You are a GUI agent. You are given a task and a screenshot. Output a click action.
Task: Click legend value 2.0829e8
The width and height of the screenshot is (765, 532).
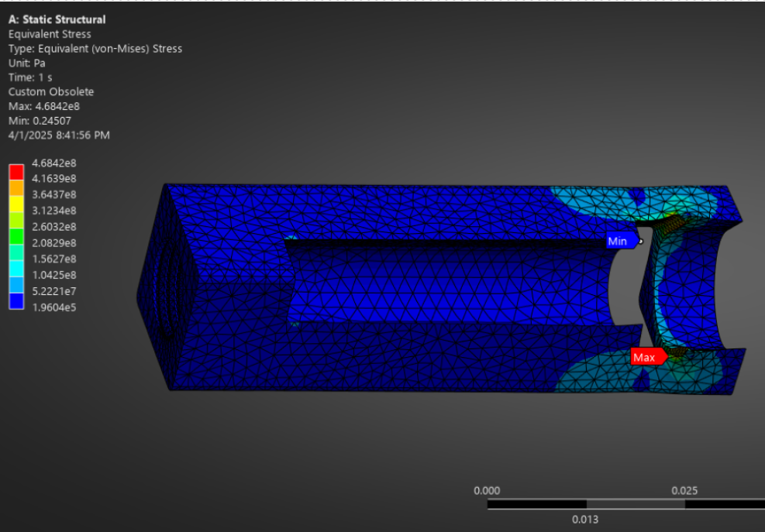pyautogui.click(x=54, y=243)
